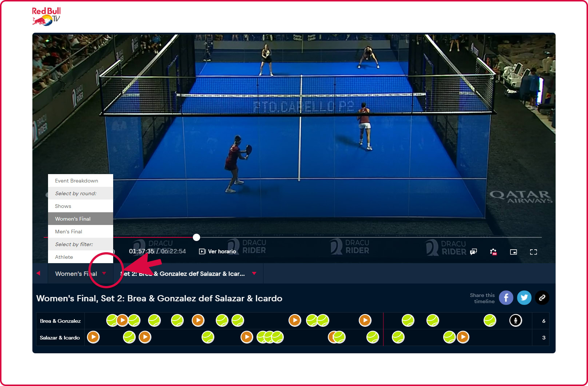Select Event Breakdown in the menu
The image size is (588, 386).
(76, 181)
